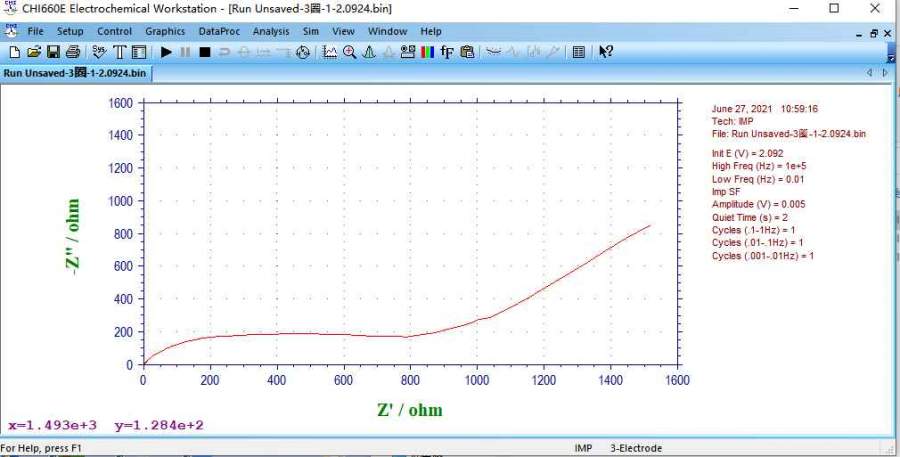The width and height of the screenshot is (900, 457).
Task: Open the System setup (Sys) icon
Action: [x=99, y=52]
